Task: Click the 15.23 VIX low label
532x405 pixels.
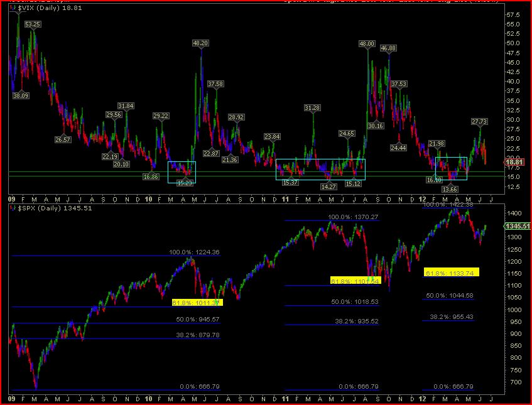Action: (185, 183)
